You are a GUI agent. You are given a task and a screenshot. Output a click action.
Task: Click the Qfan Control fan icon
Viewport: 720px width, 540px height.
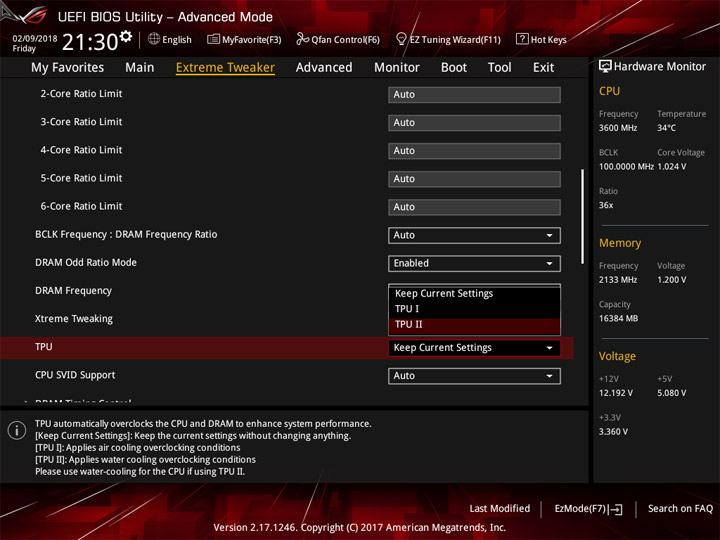point(302,39)
